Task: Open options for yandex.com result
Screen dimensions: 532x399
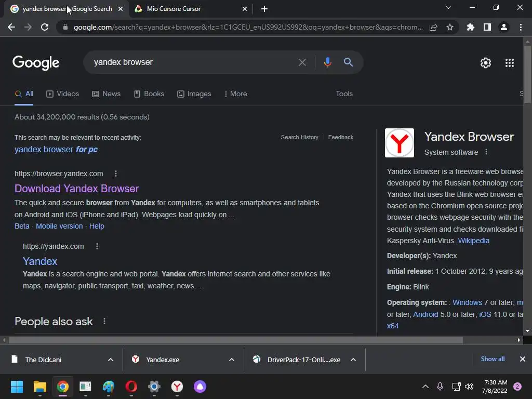Action: 97,246
